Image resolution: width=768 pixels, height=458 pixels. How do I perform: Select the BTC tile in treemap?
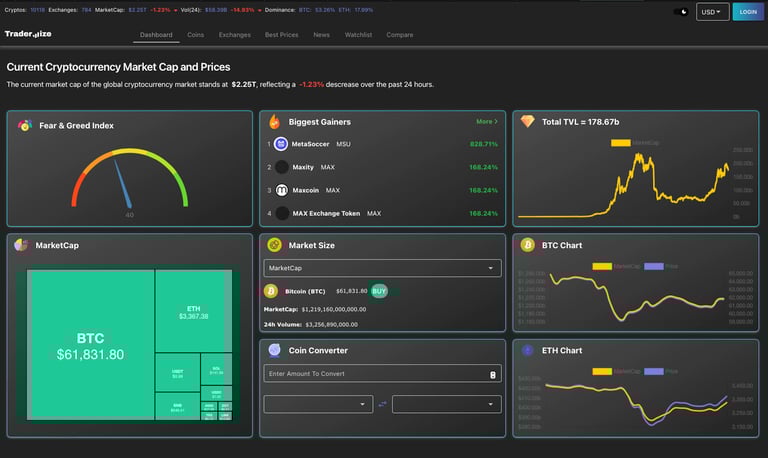[91, 346]
